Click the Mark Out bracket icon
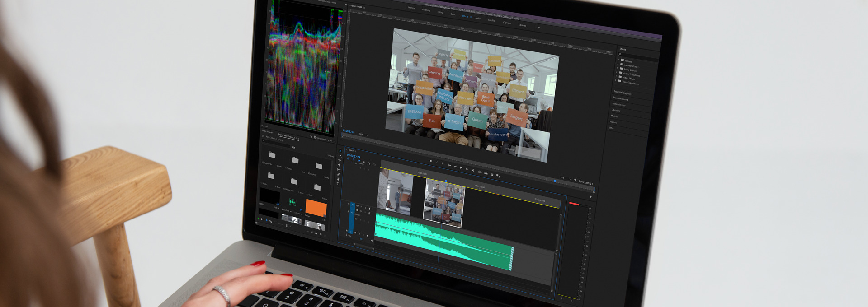The width and height of the screenshot is (868, 307). coord(442,164)
